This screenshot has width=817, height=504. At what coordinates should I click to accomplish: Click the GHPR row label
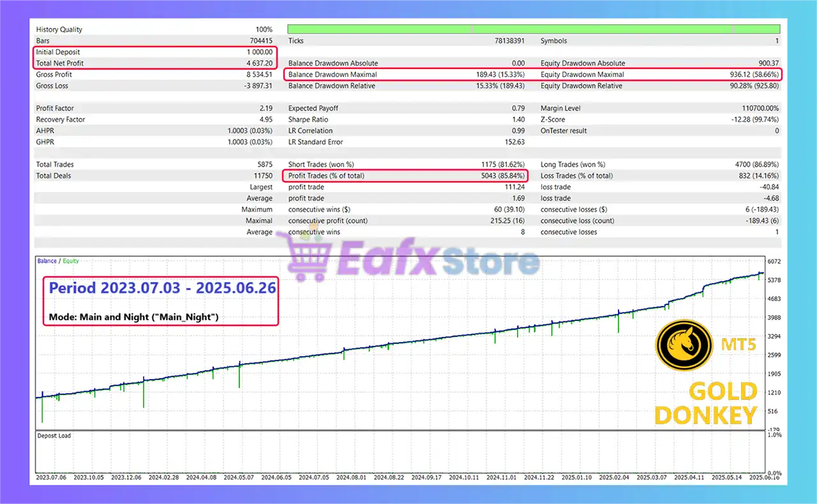(45, 142)
